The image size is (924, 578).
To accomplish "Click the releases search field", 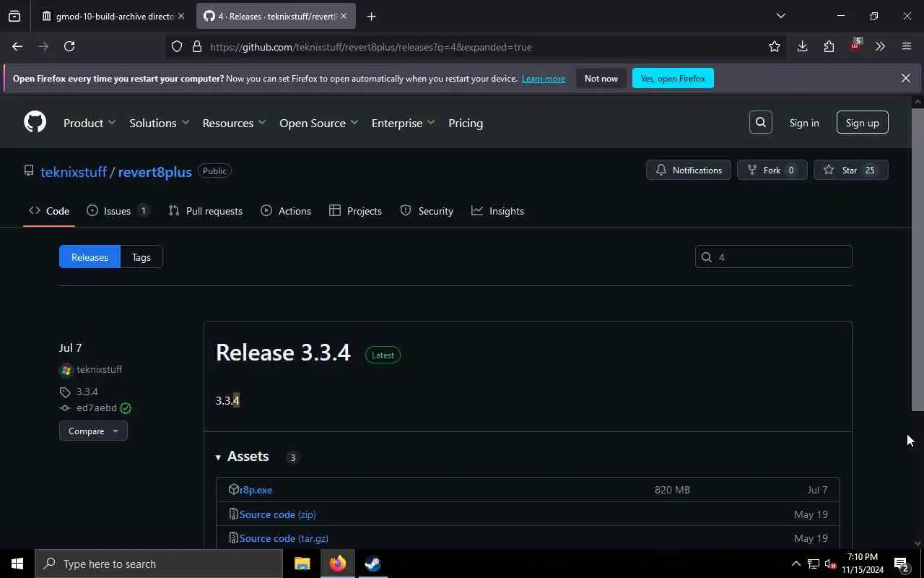I will click(x=773, y=256).
